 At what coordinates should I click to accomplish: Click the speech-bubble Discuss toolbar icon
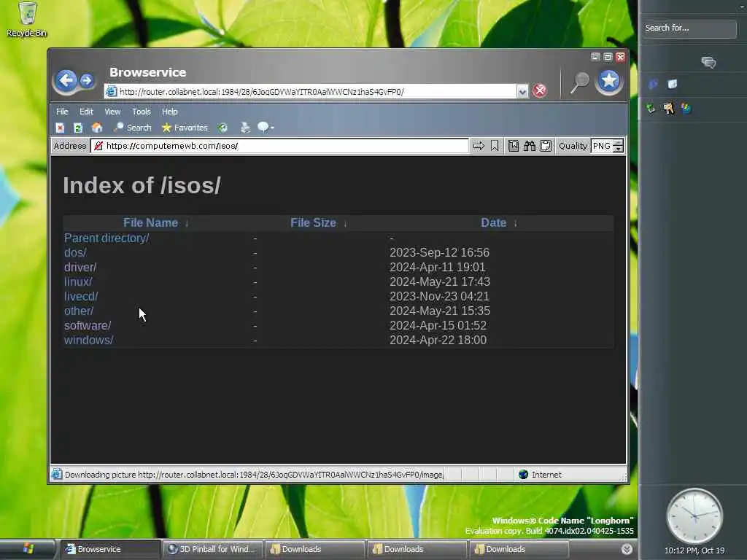pos(263,127)
